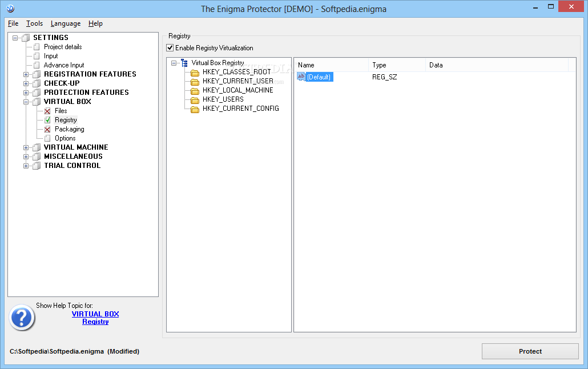Select the Input settings page label
Screen dimensions: 588x369
(51, 56)
